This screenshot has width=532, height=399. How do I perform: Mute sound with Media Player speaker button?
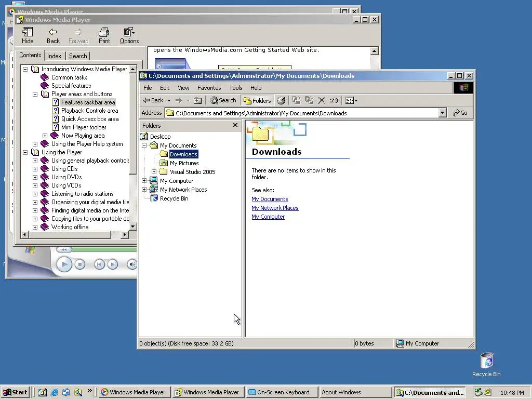coord(132,264)
